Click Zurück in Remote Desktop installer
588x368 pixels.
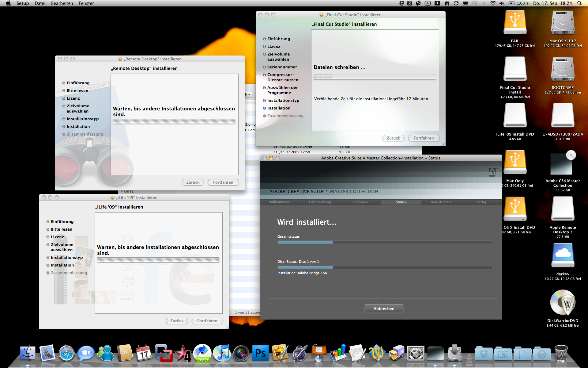[193, 182]
